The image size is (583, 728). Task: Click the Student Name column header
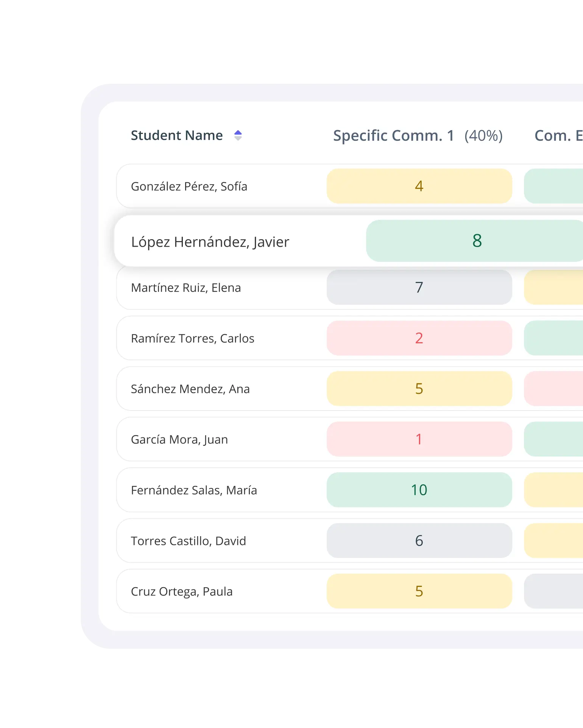coord(177,135)
